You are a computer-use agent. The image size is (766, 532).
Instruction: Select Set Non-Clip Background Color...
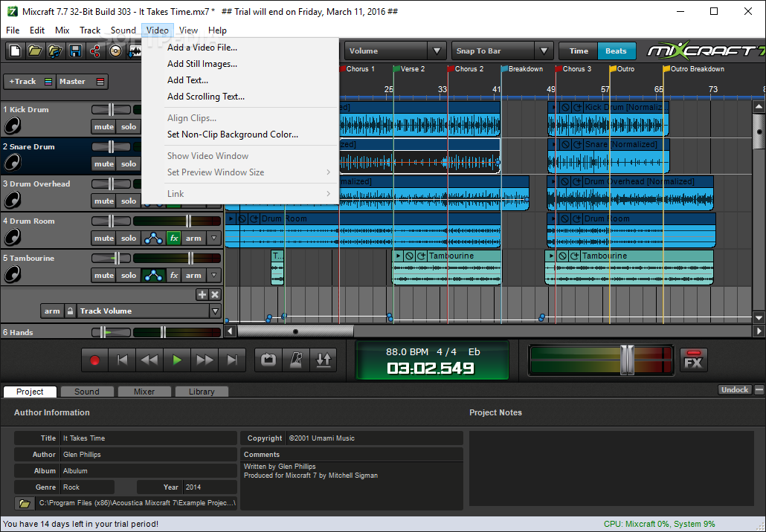233,134
